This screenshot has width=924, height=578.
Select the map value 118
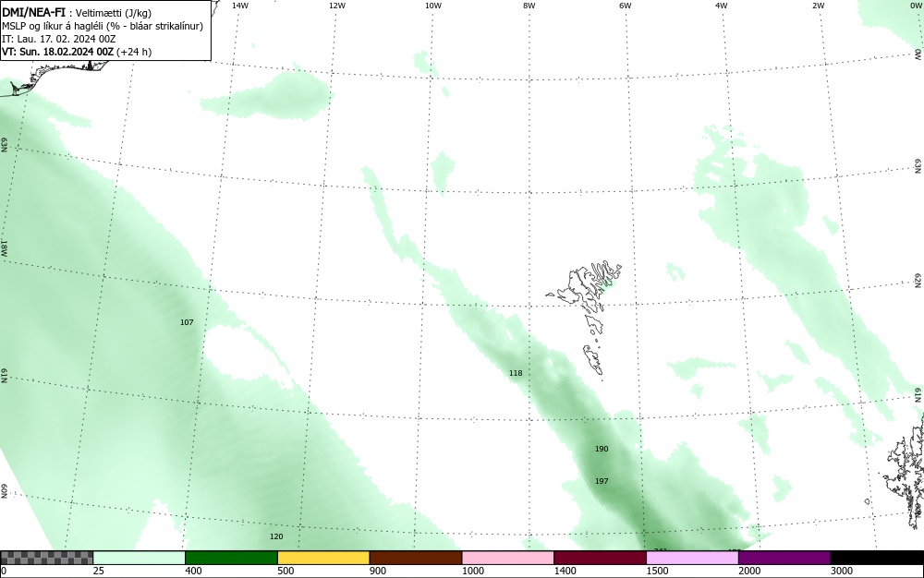point(516,373)
